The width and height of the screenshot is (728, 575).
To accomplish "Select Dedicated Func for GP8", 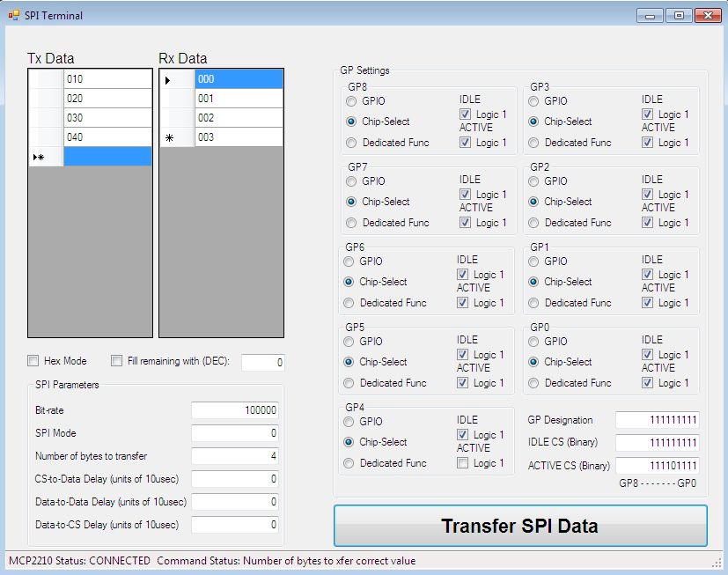I will pos(351,143).
